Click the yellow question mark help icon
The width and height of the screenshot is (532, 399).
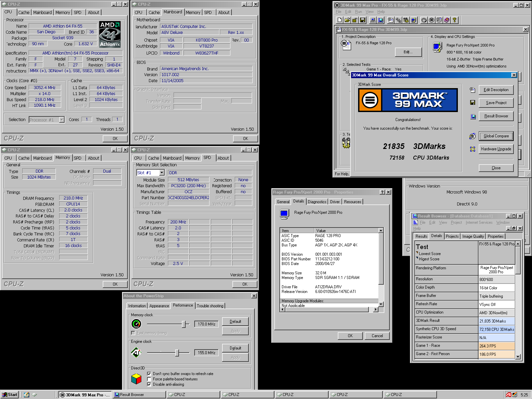coord(455,20)
